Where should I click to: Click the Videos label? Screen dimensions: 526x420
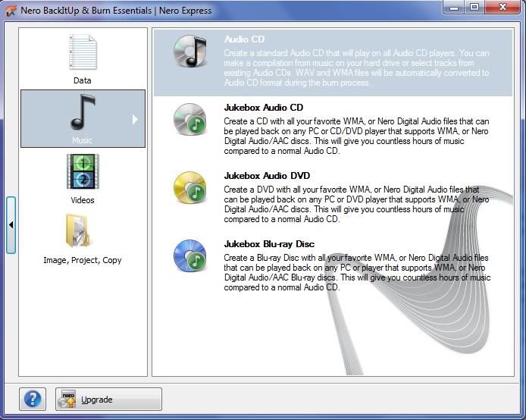click(x=83, y=200)
